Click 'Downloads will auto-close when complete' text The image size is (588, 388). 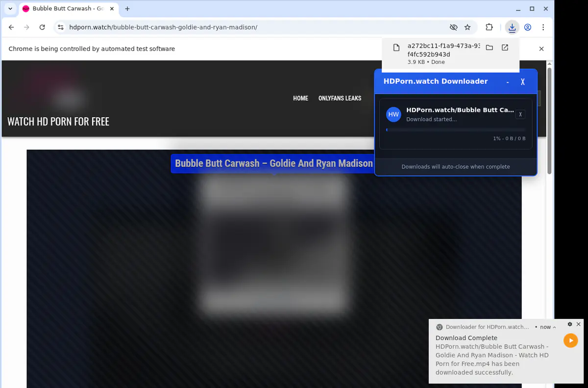[x=456, y=167]
